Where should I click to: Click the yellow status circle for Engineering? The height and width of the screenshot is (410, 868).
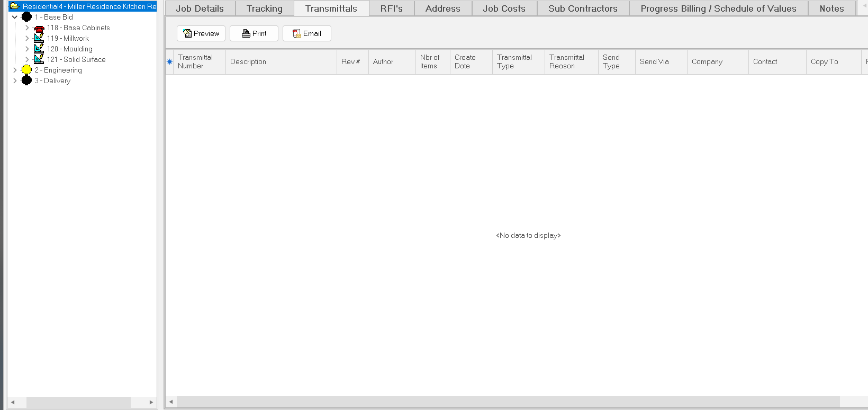point(26,70)
